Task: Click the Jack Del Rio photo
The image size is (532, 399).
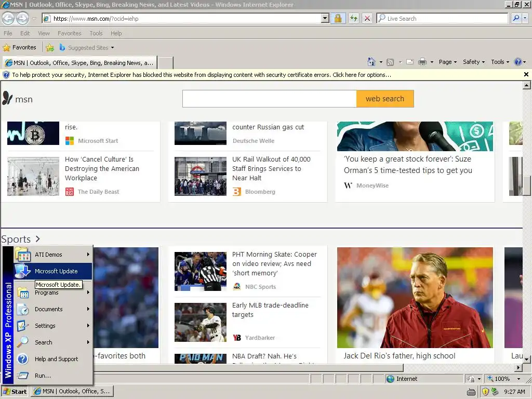Action: (x=415, y=298)
